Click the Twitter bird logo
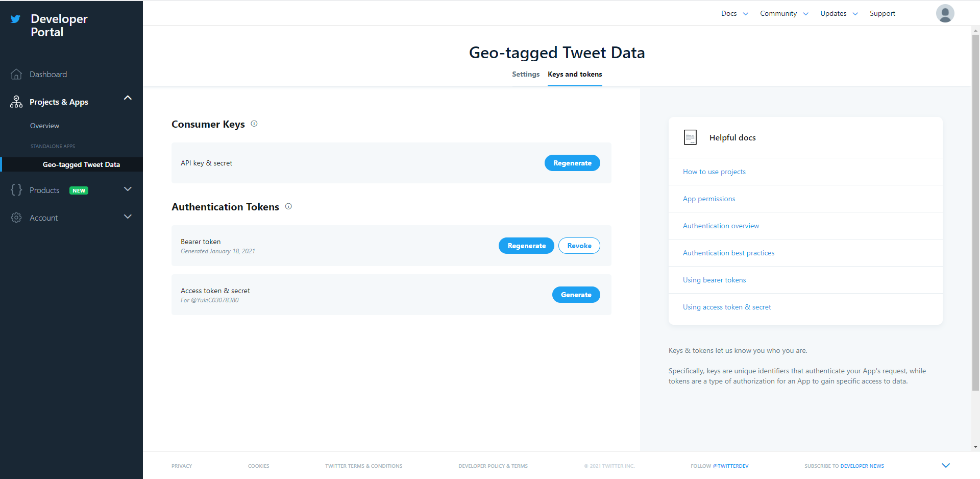 point(16,19)
